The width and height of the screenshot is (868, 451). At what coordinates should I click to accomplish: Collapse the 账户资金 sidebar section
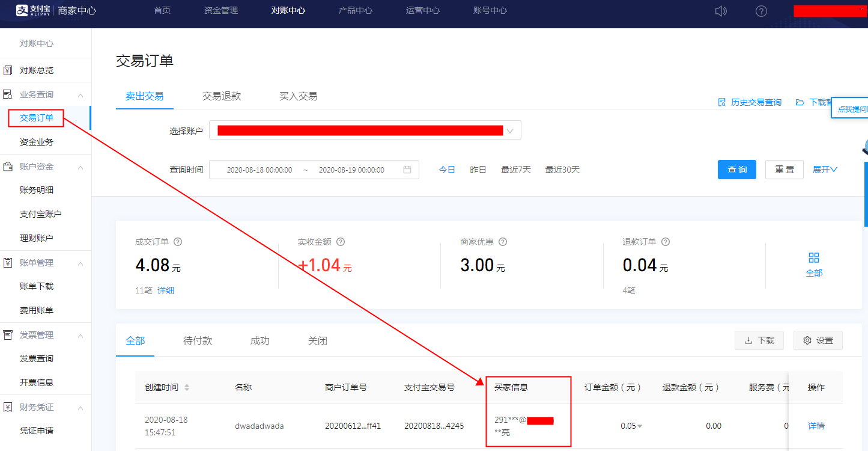(x=80, y=167)
